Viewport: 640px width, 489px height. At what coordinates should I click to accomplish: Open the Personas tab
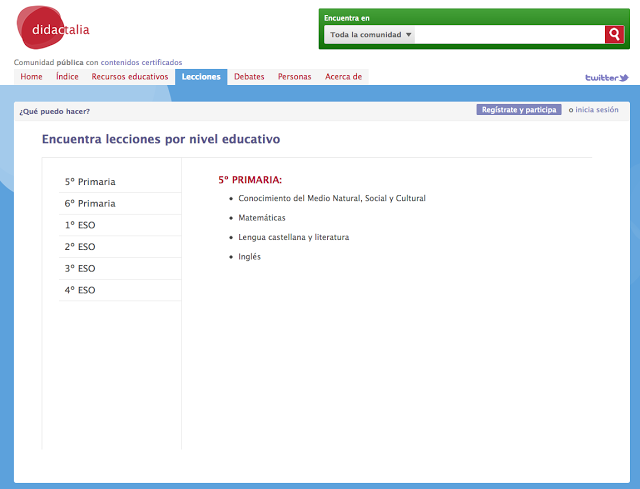(294, 77)
